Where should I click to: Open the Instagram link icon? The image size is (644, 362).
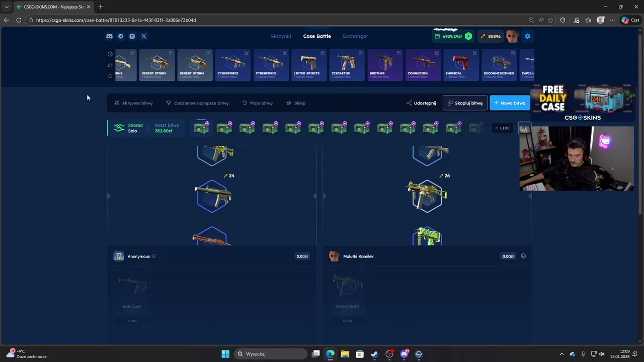[x=132, y=36]
